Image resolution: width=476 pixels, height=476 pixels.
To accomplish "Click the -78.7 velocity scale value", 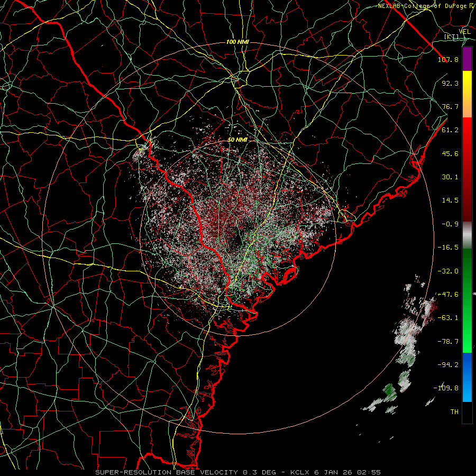I will pyautogui.click(x=448, y=342).
